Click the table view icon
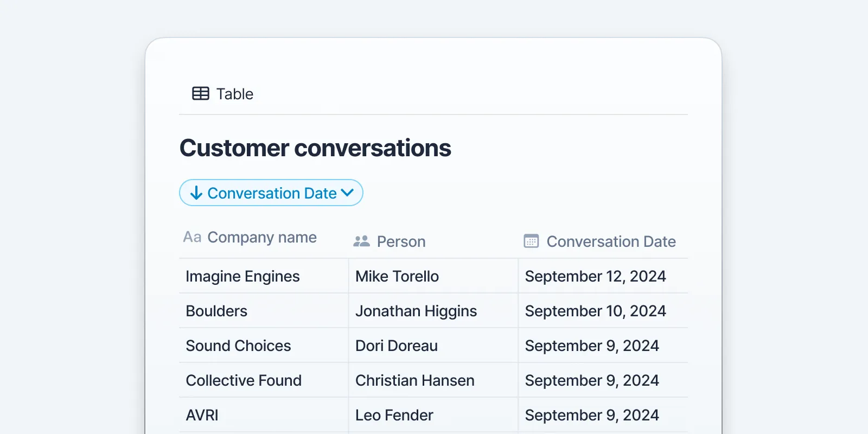The width and height of the screenshot is (868, 434). coord(200,94)
